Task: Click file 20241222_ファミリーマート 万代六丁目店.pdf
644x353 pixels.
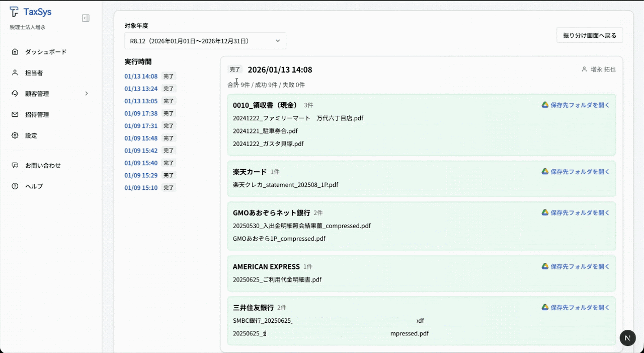Action: [x=298, y=118]
